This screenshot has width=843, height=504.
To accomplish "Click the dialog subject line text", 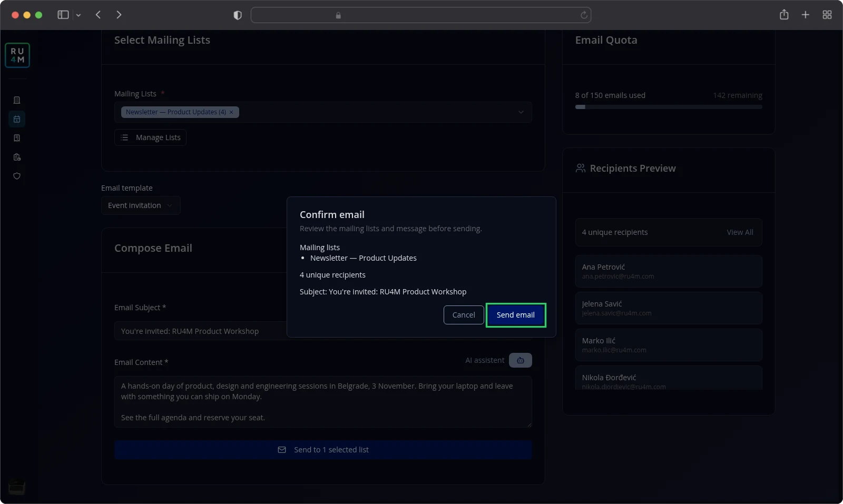I will [x=383, y=292].
